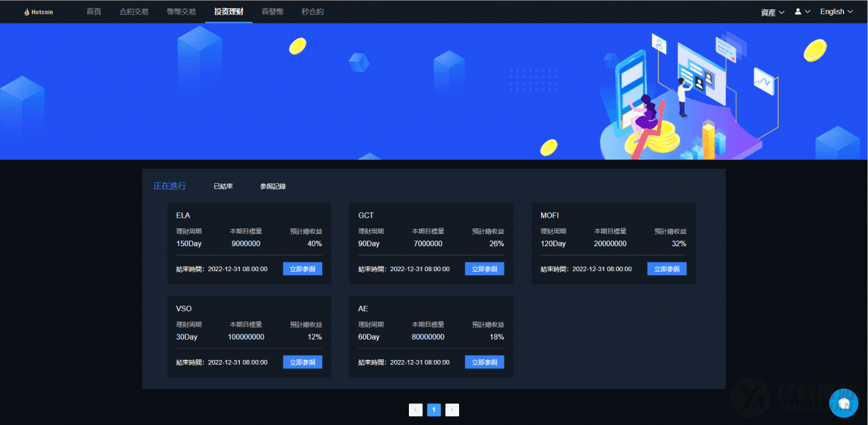Open the 幣幣交易 menu item
The width and height of the screenshot is (868, 425).
(181, 11)
